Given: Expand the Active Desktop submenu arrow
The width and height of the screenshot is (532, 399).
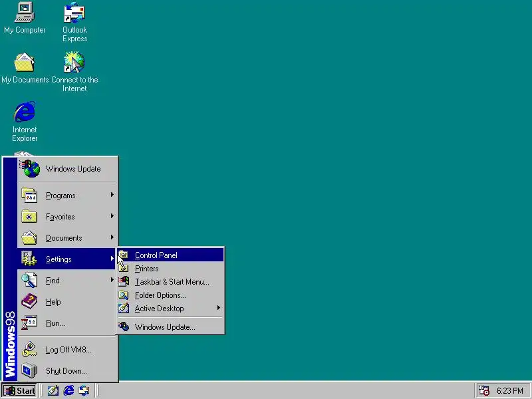Looking at the screenshot, I should 219,308.
